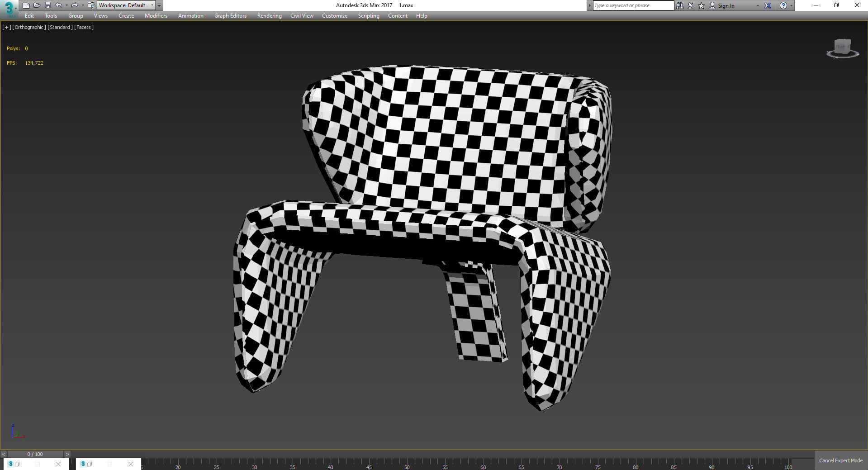Save the scene with the floppy disk icon
Viewport: 868px width, 470px height.
[47, 5]
